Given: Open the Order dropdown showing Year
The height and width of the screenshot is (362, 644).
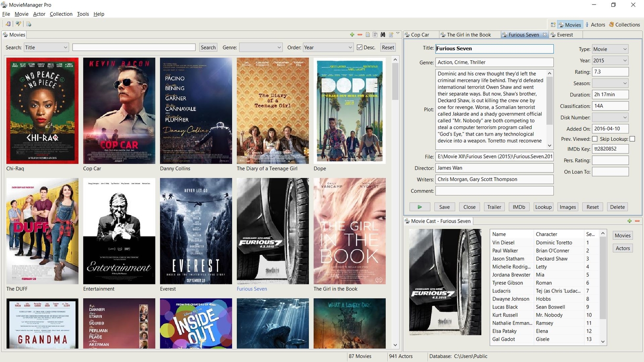Looking at the screenshot, I should pos(328,47).
